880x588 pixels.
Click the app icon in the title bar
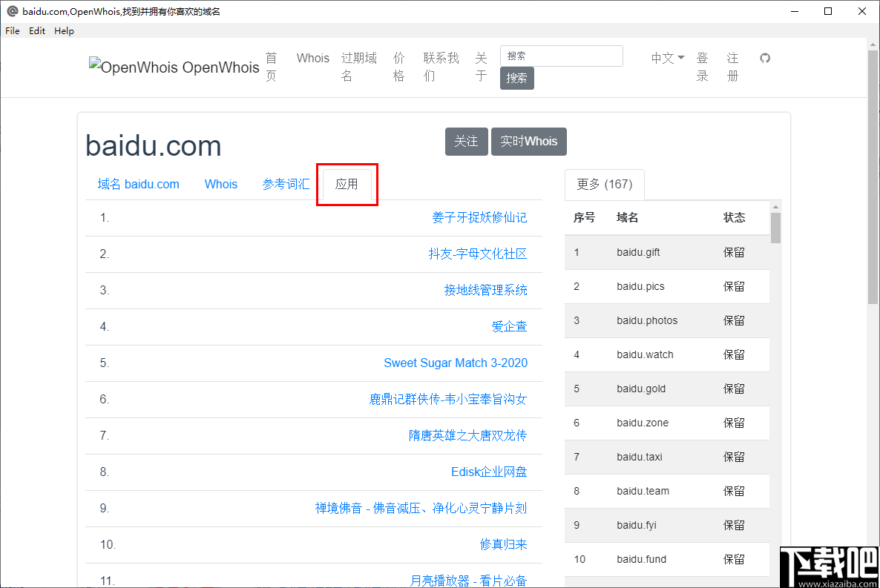coord(11,11)
